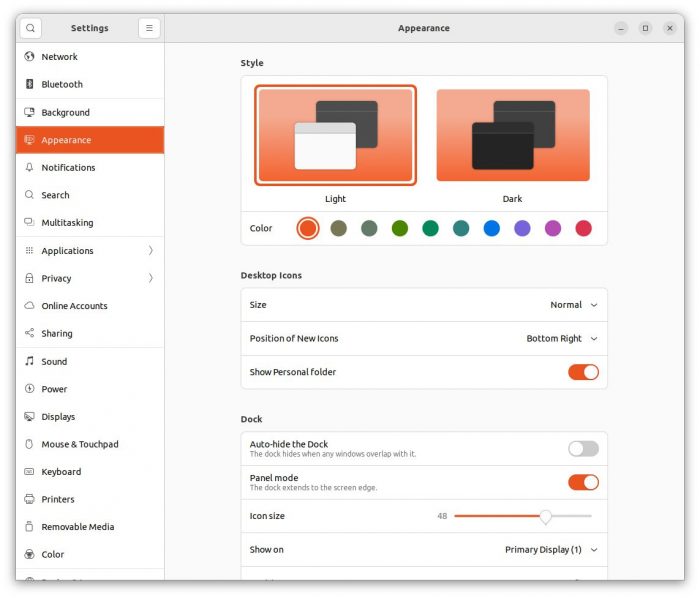Open the Keyboard settings page
The image size is (700, 598).
click(x=61, y=472)
